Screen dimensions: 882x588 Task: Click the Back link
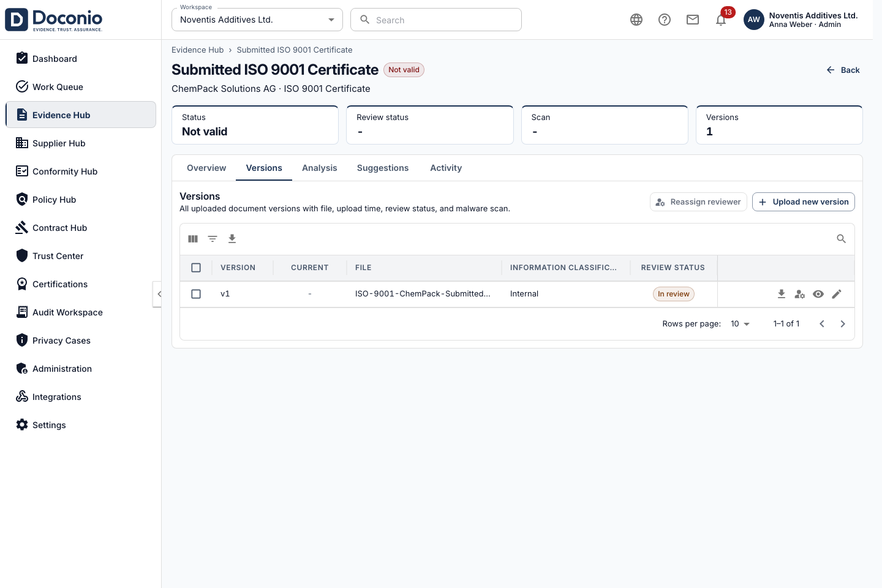843,70
